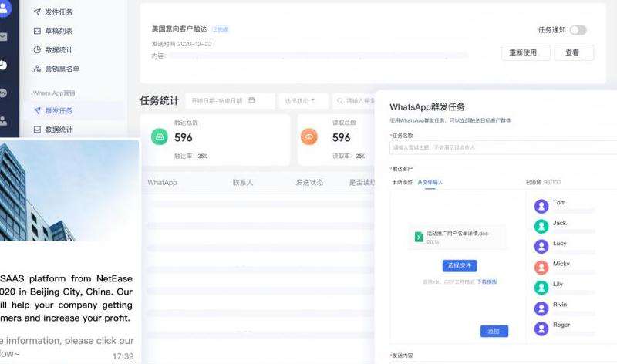
Task: Click the 是否读取 column header
Action: point(362,183)
